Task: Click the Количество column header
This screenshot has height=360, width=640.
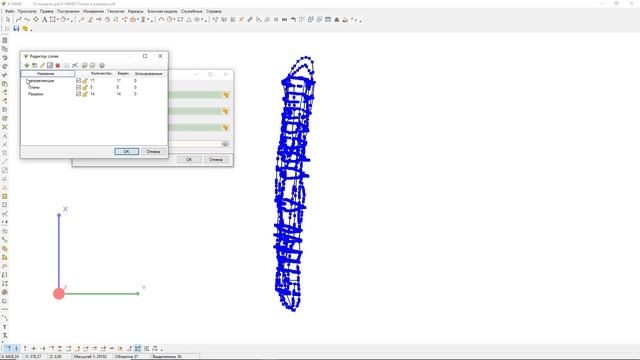Action: click(x=102, y=73)
